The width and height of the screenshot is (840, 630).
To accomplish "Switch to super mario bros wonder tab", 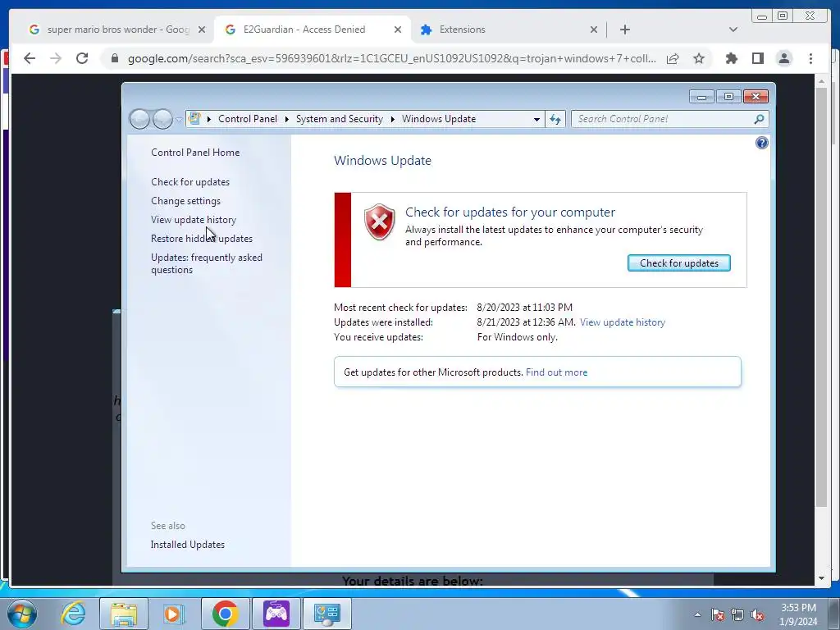I will click(116, 30).
